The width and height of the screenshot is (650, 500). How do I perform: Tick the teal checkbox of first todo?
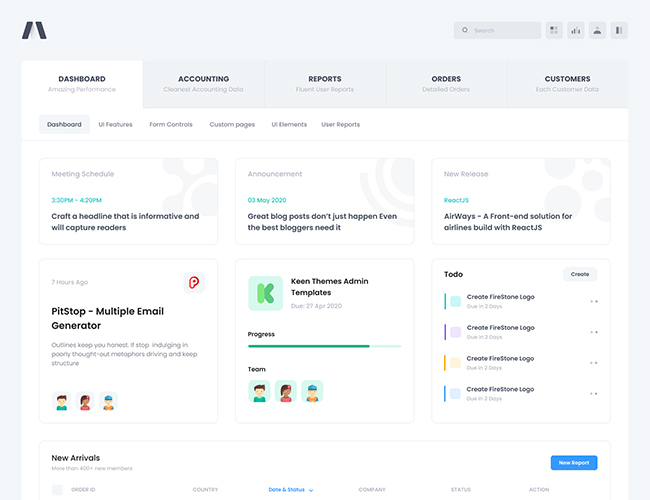(455, 301)
